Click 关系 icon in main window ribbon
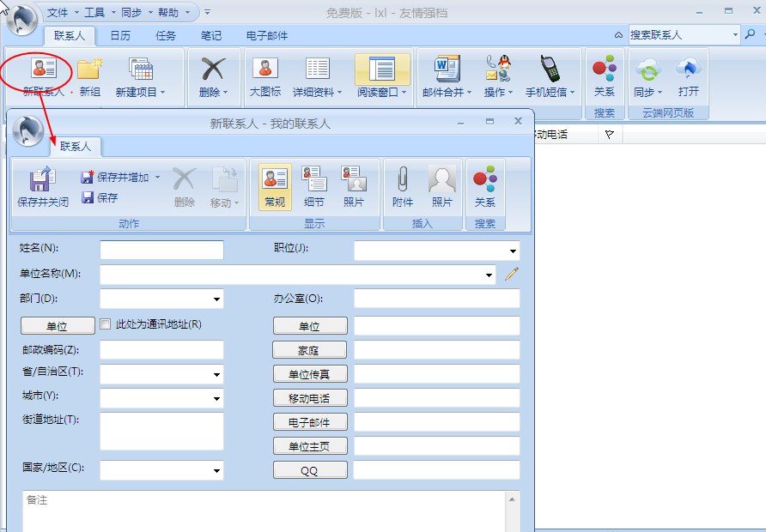This screenshot has width=766, height=532. tap(605, 69)
